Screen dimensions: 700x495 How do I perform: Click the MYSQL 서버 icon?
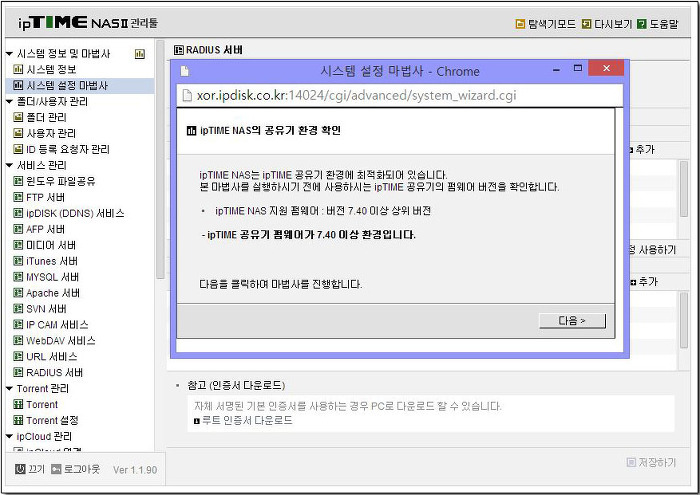[x=18, y=277]
